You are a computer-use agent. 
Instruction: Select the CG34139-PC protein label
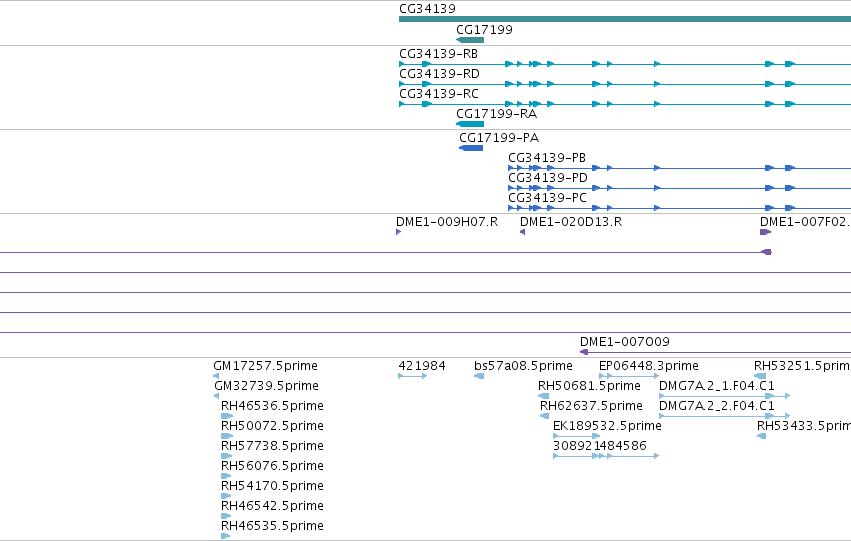[547, 198]
